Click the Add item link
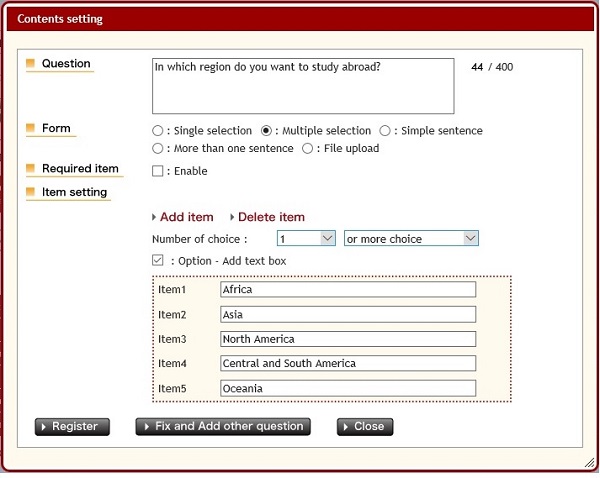This screenshot has width=600, height=478. (186, 217)
